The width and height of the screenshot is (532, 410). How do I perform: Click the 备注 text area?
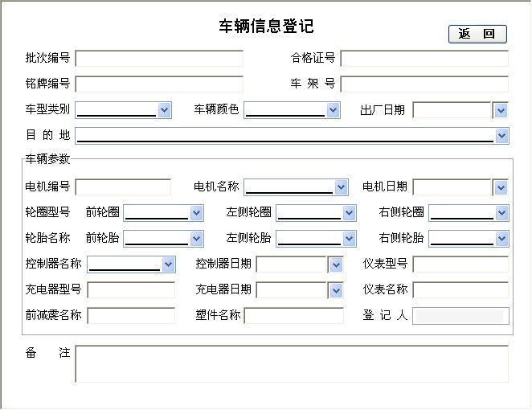tap(292, 364)
